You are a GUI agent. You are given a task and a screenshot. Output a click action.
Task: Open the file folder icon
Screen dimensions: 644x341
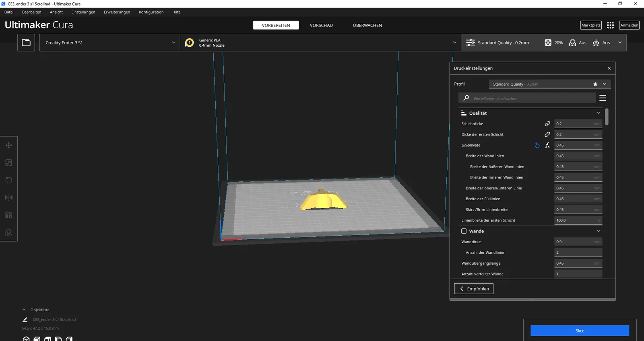click(x=26, y=43)
